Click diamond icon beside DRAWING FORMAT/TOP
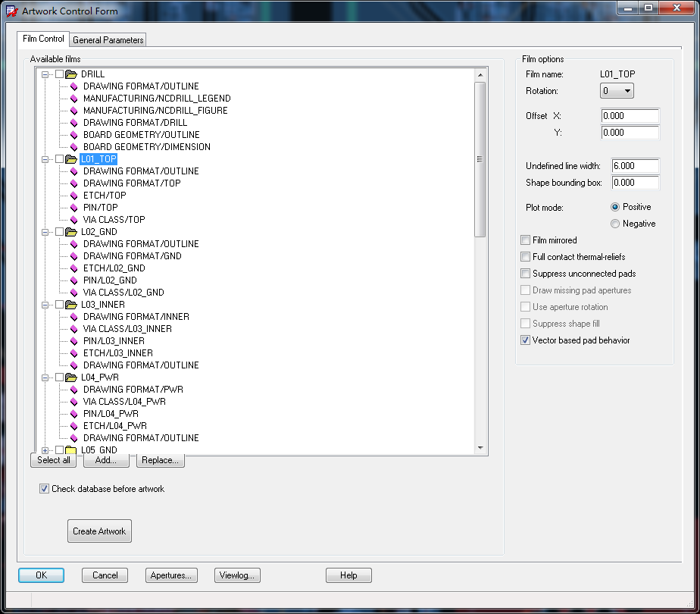700x614 pixels. point(74,183)
